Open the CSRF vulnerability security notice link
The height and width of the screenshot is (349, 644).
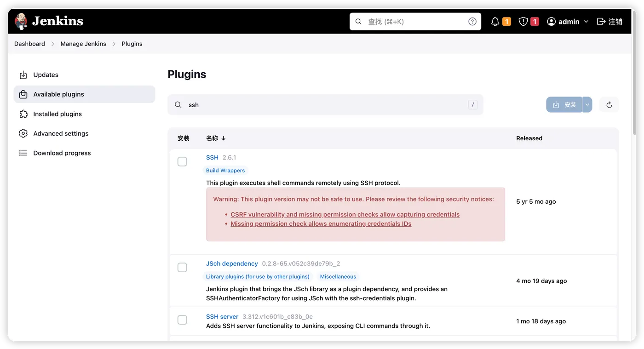[345, 214]
